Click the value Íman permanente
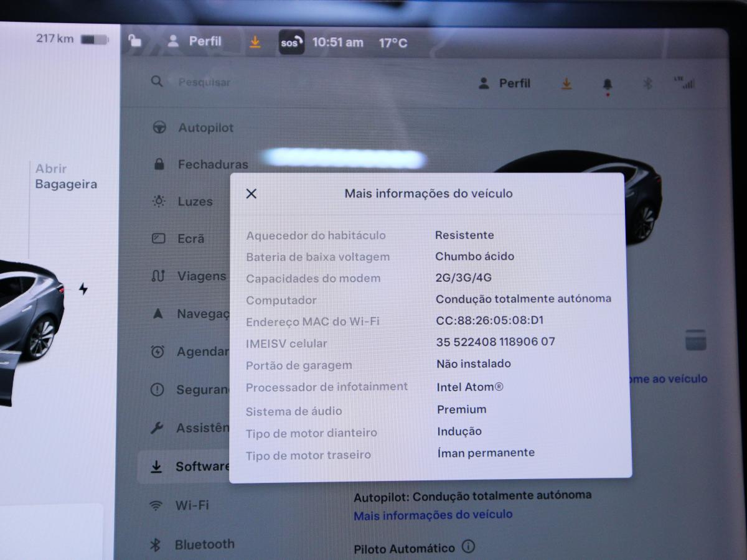Screen dimensions: 747x560 [486, 453]
